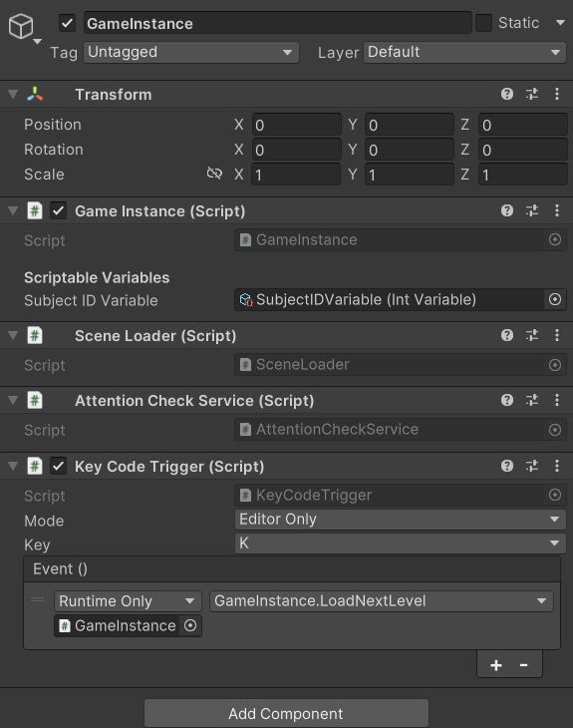This screenshot has width=573, height=728.
Task: Toggle the GameInstance active checkbox
Action: [68, 23]
